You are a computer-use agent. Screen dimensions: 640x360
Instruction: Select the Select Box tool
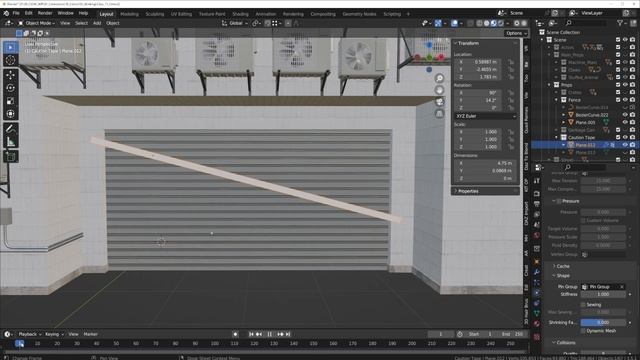click(11, 48)
